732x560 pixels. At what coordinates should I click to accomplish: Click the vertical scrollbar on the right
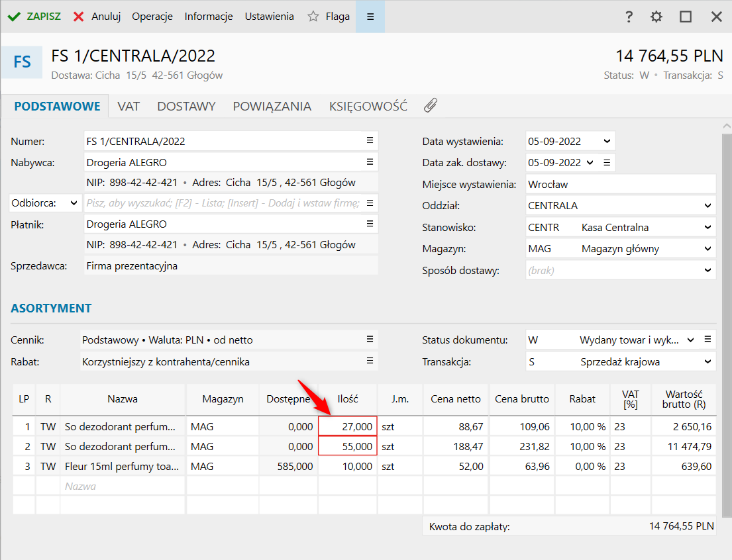coord(727,318)
